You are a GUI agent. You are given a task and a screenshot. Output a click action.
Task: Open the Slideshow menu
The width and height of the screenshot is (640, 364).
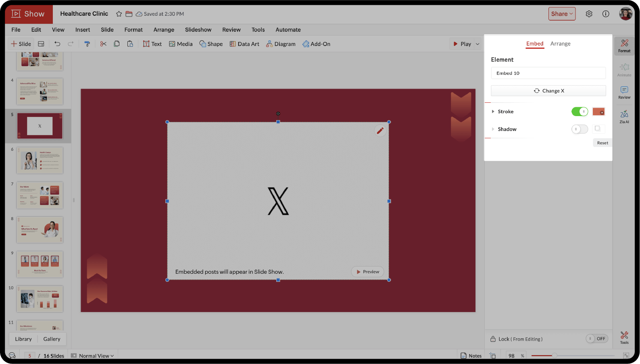point(198,30)
